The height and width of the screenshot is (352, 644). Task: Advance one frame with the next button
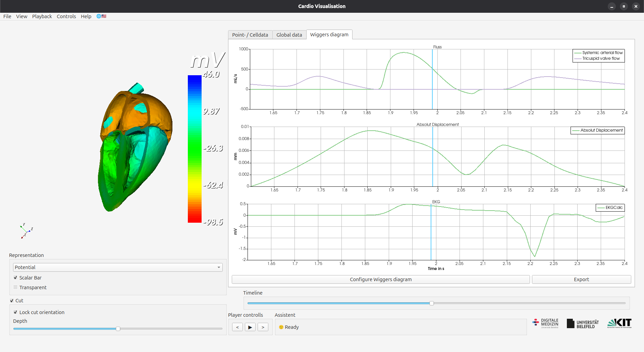pyautogui.click(x=263, y=327)
